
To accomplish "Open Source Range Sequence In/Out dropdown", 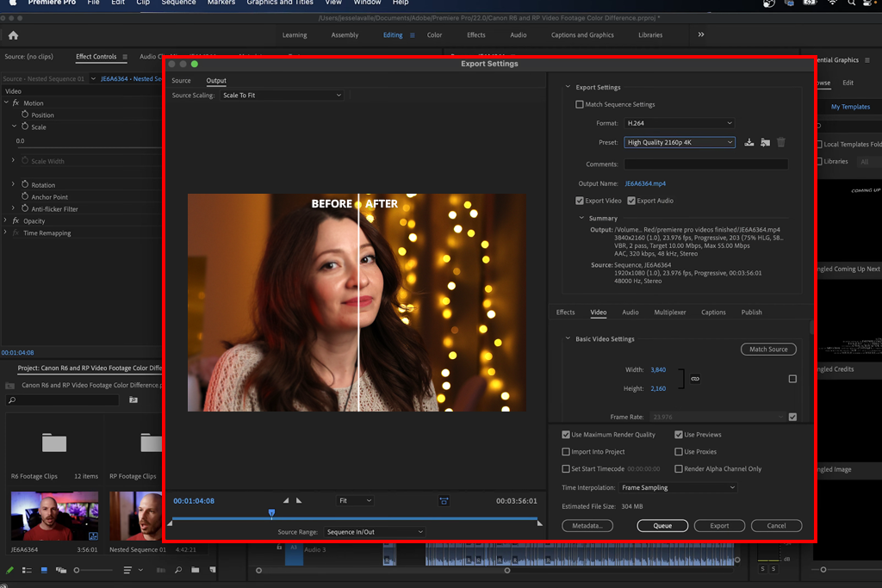I will coord(374,531).
